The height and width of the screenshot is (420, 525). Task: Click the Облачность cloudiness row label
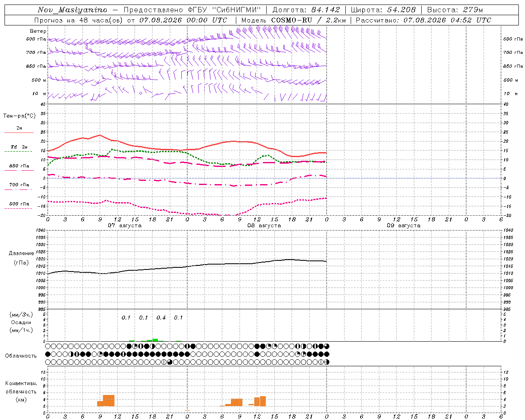pyautogui.click(x=21, y=356)
